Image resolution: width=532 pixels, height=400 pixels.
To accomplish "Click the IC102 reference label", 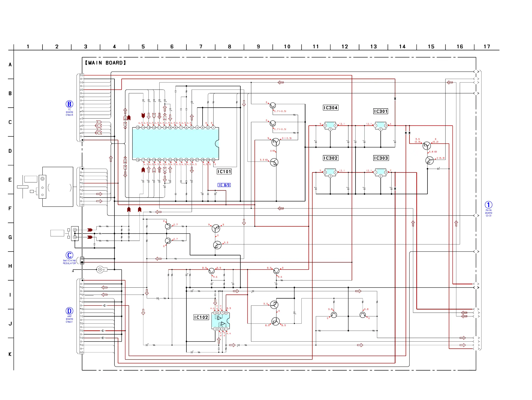I will pyautogui.click(x=201, y=317).
